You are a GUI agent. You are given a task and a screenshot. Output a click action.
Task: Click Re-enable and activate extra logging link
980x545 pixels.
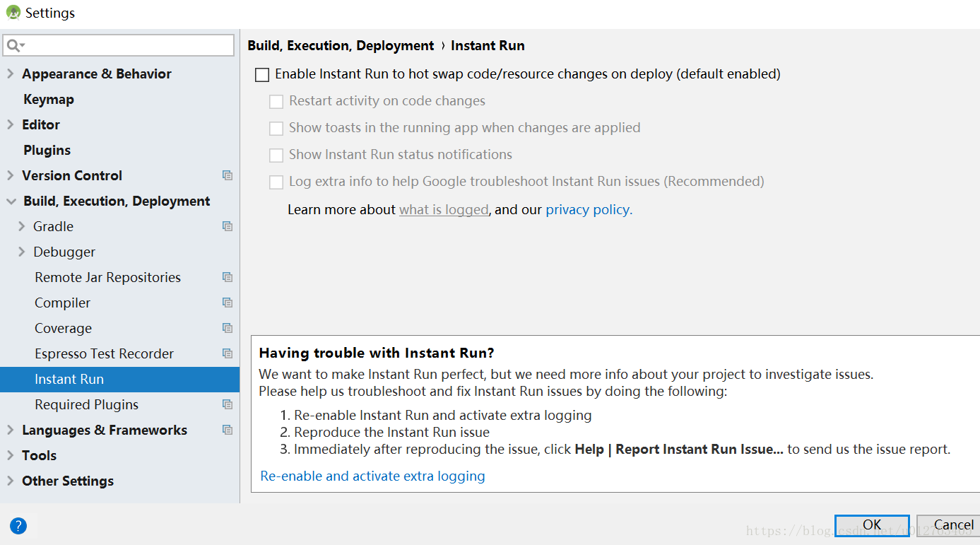click(372, 476)
